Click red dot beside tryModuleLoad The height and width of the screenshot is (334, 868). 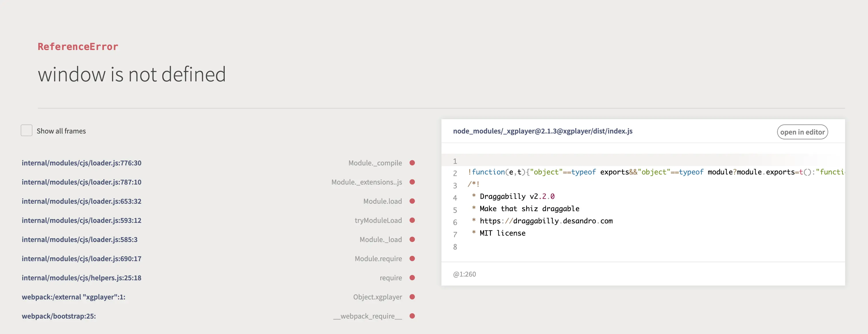pyautogui.click(x=412, y=220)
